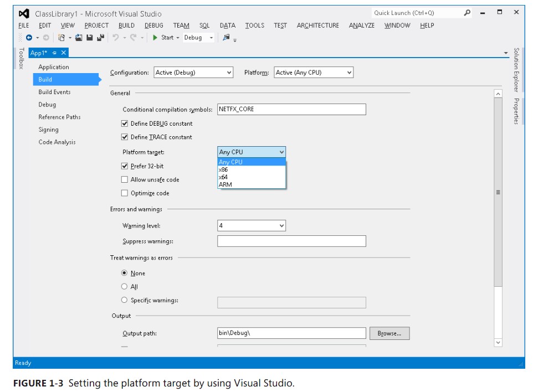This screenshot has width=533, height=392.
Task: Select None under Treat warnings as errors
Action: click(125, 273)
